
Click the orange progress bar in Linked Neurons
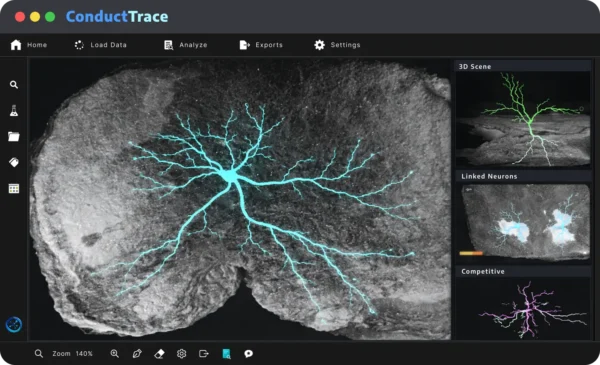471,253
